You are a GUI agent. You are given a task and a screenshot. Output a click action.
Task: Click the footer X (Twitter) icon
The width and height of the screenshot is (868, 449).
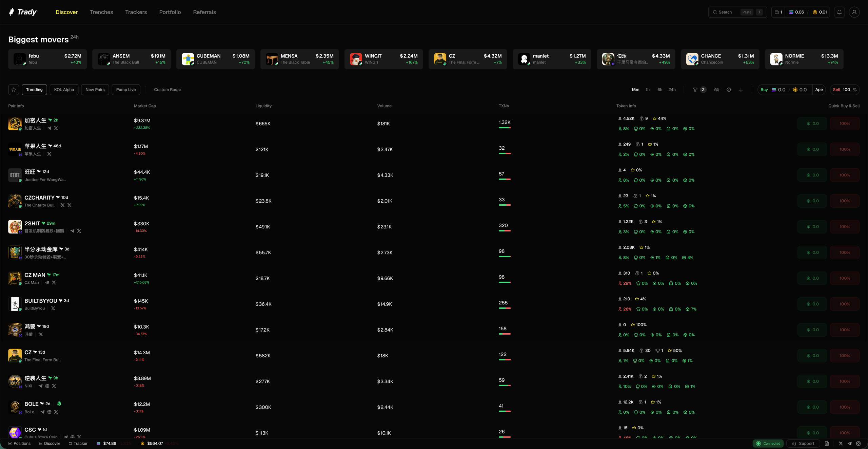(841, 444)
